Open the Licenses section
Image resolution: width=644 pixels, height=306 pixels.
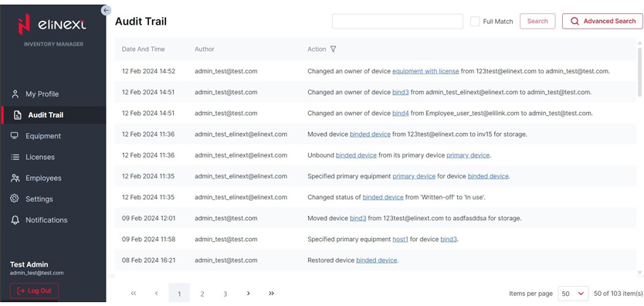[x=53, y=157]
